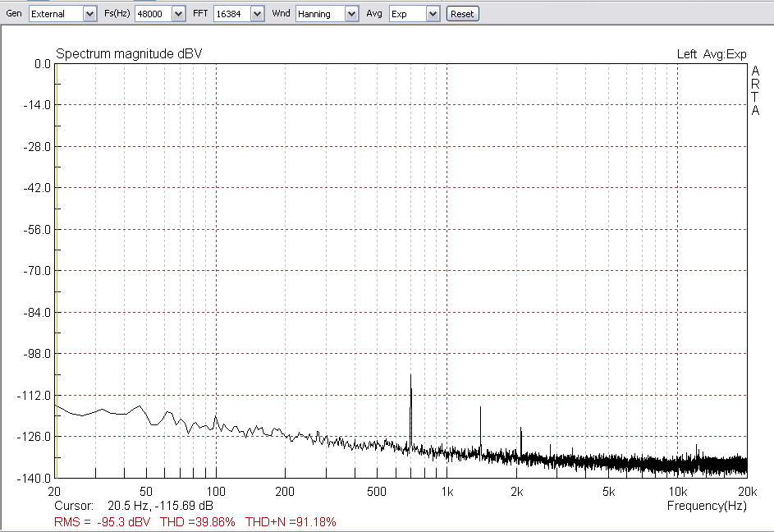The height and width of the screenshot is (532, 774).
Task: Open the Avg averaging dropdown arrow
Action: tap(433, 14)
